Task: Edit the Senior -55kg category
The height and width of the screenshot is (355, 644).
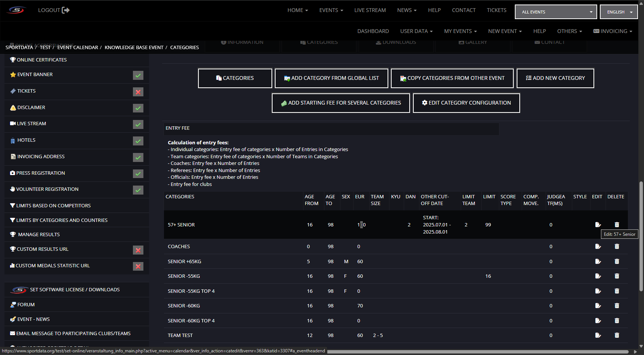Action: pos(598,276)
